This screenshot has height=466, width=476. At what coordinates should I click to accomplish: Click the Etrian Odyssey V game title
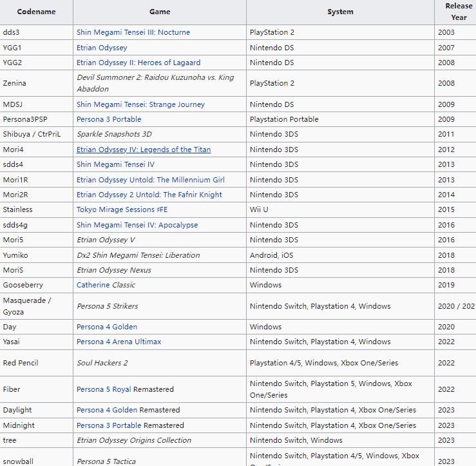[x=106, y=240]
